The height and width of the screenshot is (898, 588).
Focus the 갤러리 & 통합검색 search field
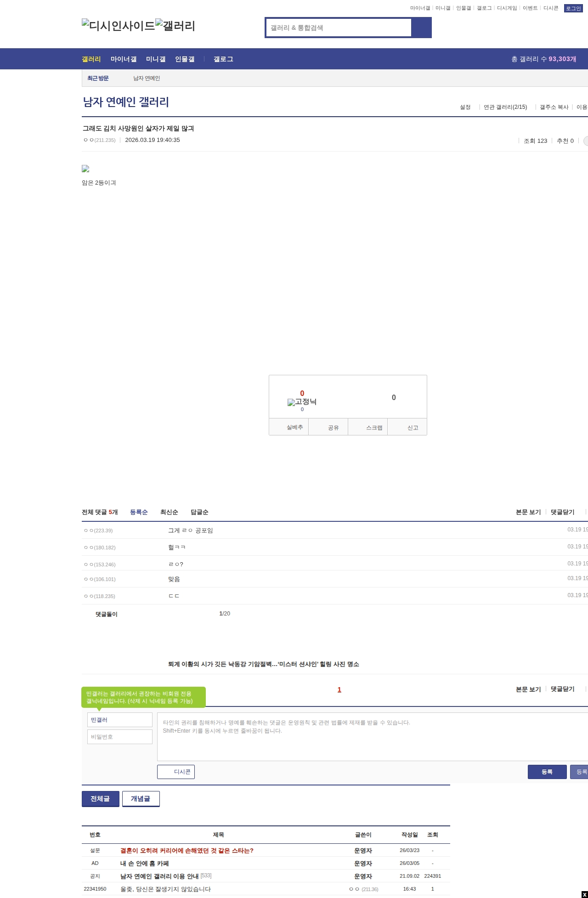pyautogui.click(x=339, y=28)
